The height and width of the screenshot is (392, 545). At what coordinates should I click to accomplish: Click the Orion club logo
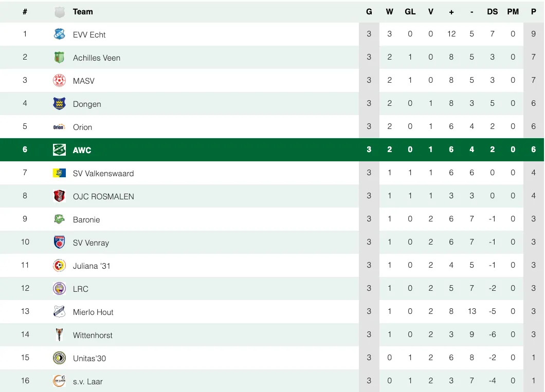click(x=60, y=127)
